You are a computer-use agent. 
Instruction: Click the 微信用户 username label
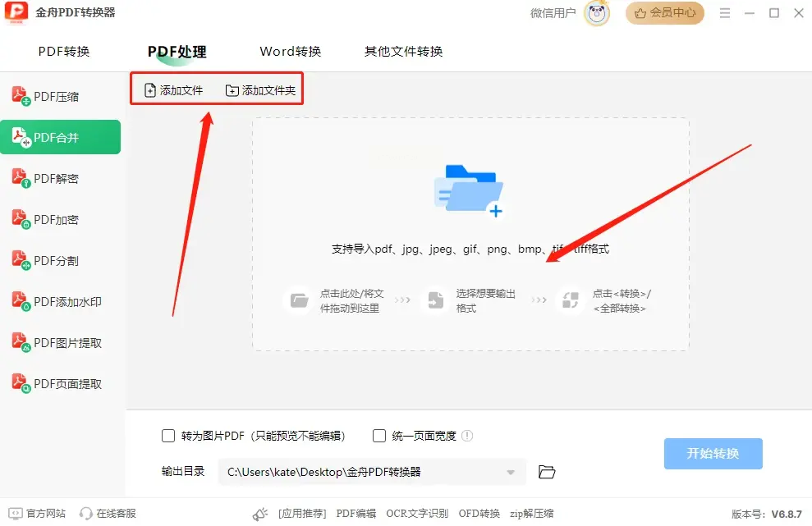point(553,13)
